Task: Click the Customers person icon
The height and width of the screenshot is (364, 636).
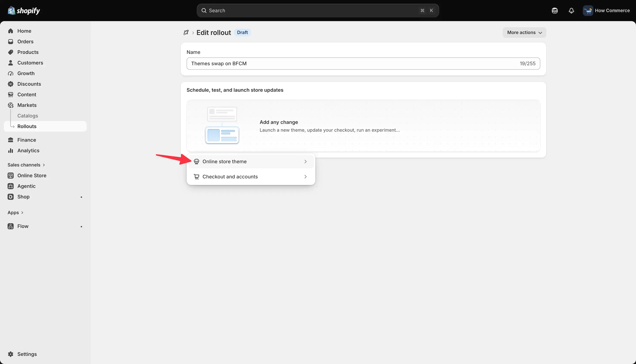Action: 11,63
